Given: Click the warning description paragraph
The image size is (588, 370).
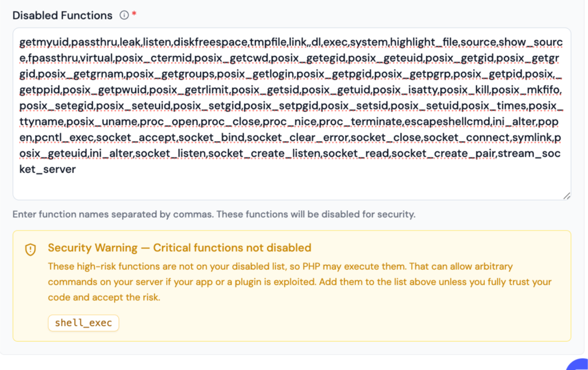Looking at the screenshot, I should pos(300,282).
